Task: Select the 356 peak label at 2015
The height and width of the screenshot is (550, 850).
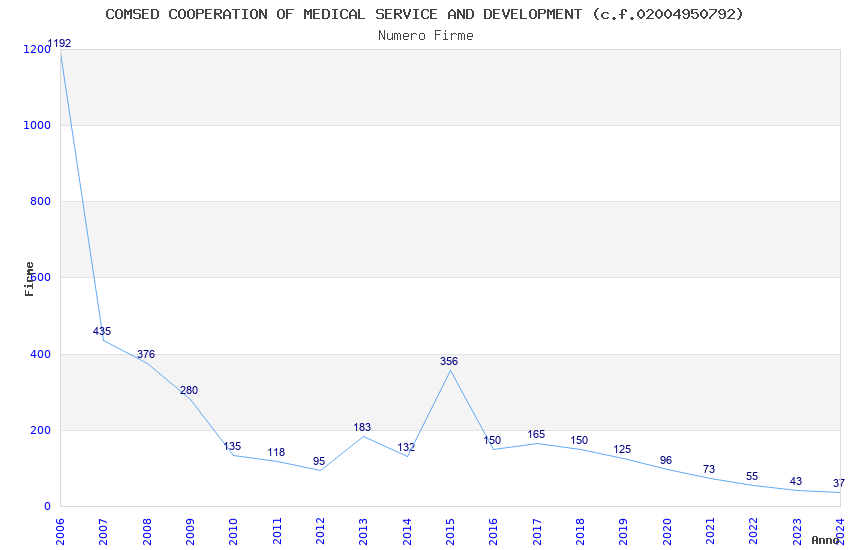Action: tap(449, 361)
